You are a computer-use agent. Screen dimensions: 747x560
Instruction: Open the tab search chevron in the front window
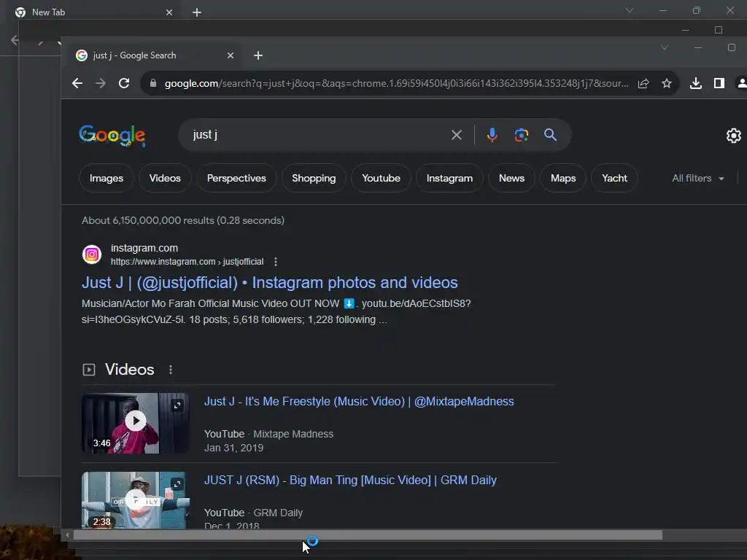[664, 47]
